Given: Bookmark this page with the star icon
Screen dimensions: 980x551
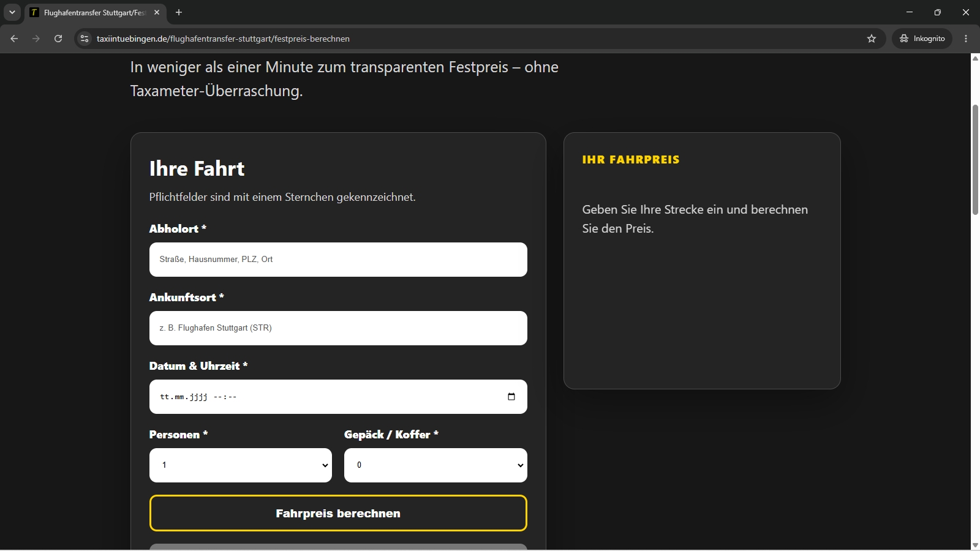Looking at the screenshot, I should pyautogui.click(x=872, y=39).
